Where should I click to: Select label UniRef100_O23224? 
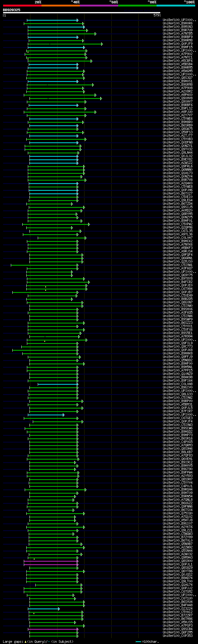coord(178,608)
